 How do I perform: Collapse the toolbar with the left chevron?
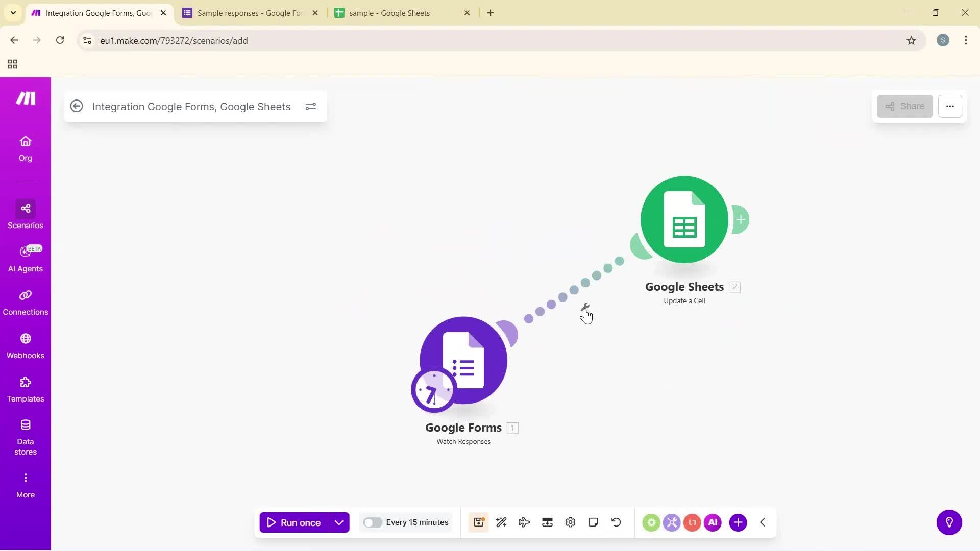[763, 522]
